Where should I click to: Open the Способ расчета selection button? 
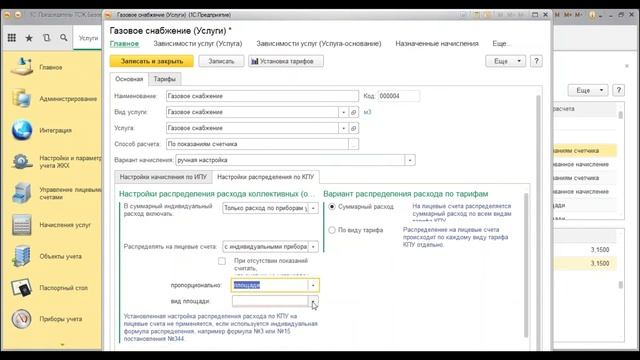353,144
